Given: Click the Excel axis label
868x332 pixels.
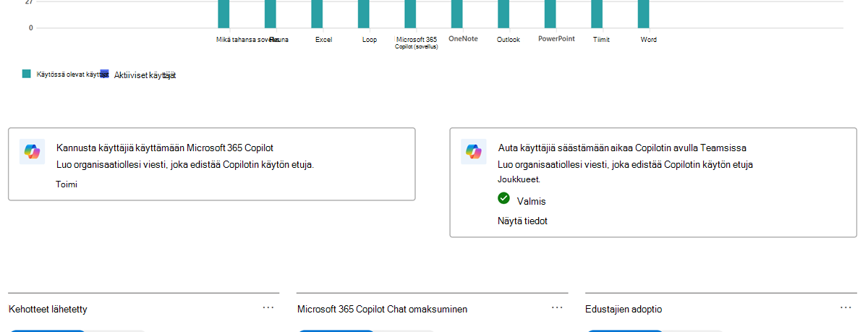Looking at the screenshot, I should tap(323, 40).
